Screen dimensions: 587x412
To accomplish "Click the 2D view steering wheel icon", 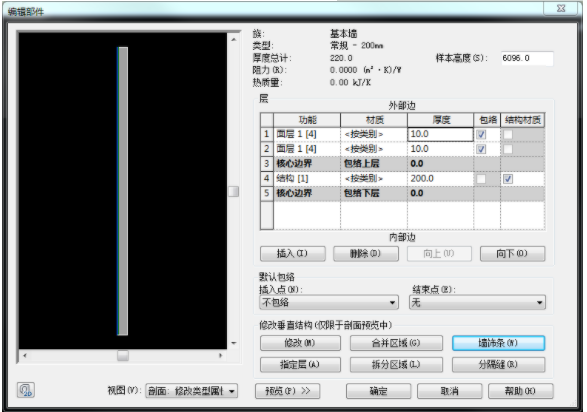I will coord(26,390).
